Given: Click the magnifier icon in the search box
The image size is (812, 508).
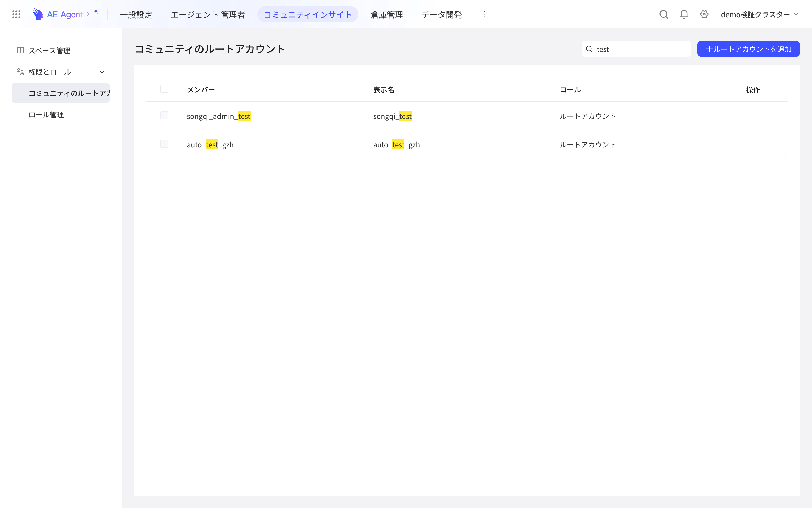Looking at the screenshot, I should click(589, 49).
